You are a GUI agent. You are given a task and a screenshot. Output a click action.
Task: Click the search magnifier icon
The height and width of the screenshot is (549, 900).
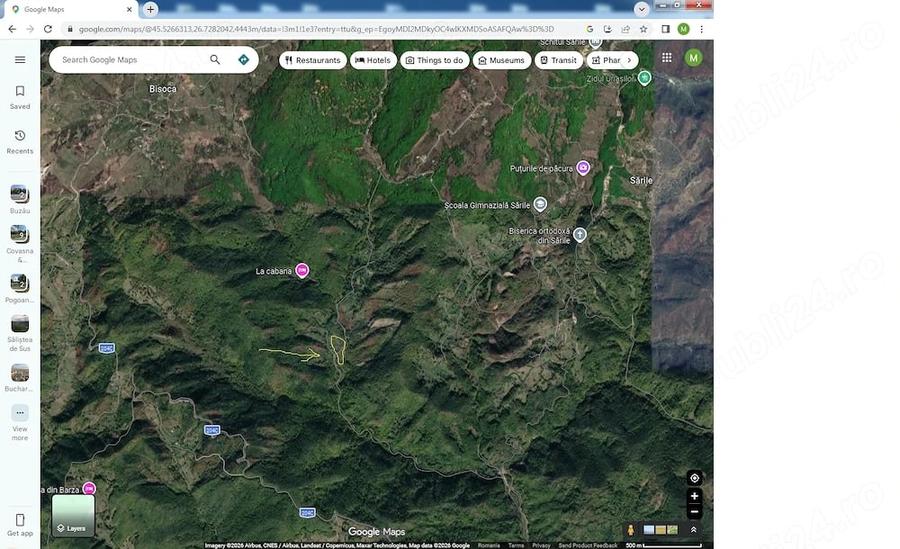tap(215, 59)
